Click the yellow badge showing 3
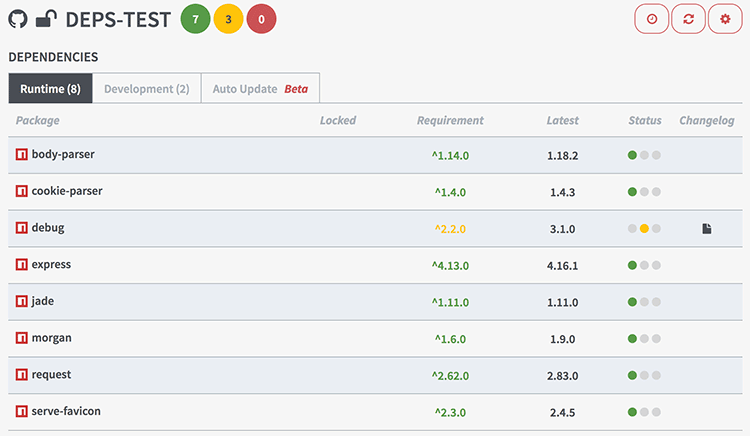 pyautogui.click(x=228, y=19)
